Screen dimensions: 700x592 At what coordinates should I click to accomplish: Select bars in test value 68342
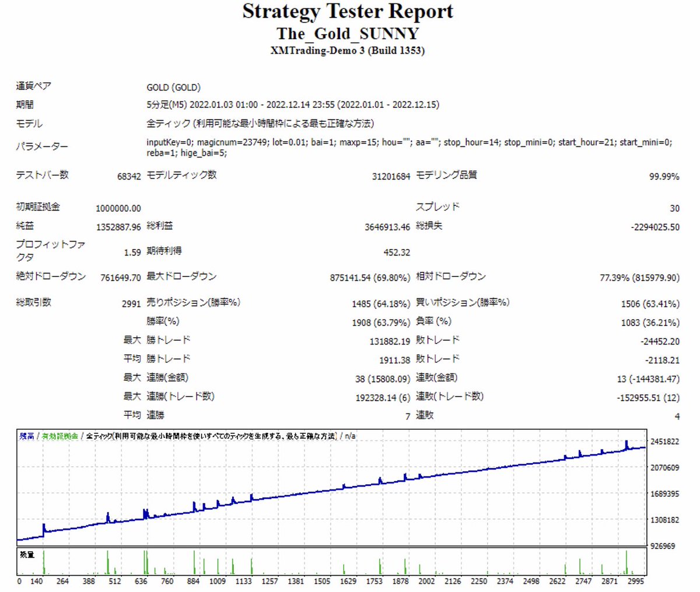pyautogui.click(x=129, y=176)
